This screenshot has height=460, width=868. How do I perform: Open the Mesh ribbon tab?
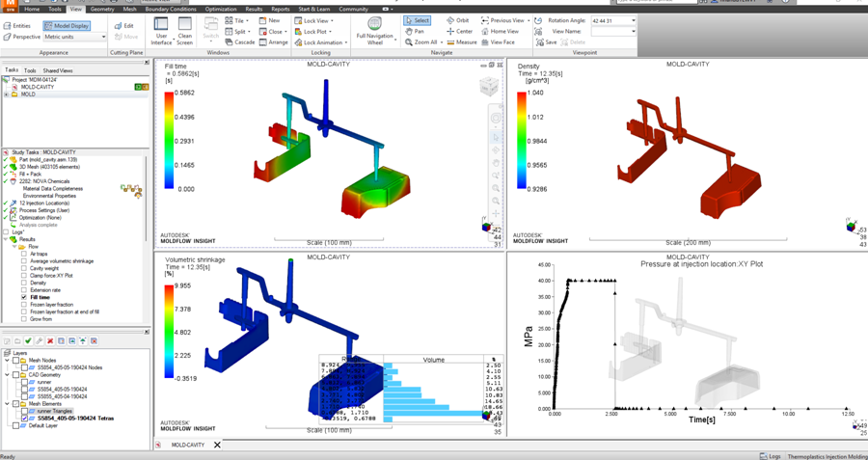coord(128,9)
